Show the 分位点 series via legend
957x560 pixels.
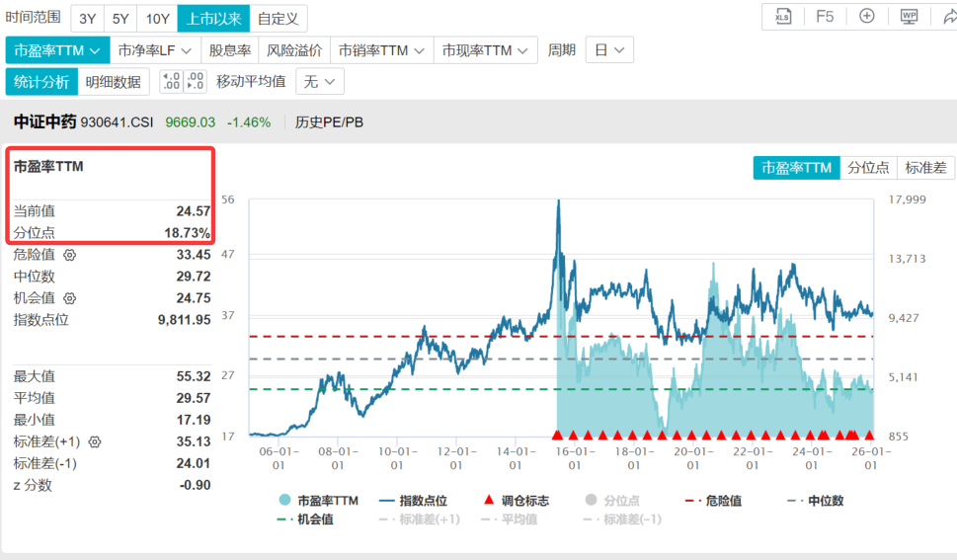(612, 501)
